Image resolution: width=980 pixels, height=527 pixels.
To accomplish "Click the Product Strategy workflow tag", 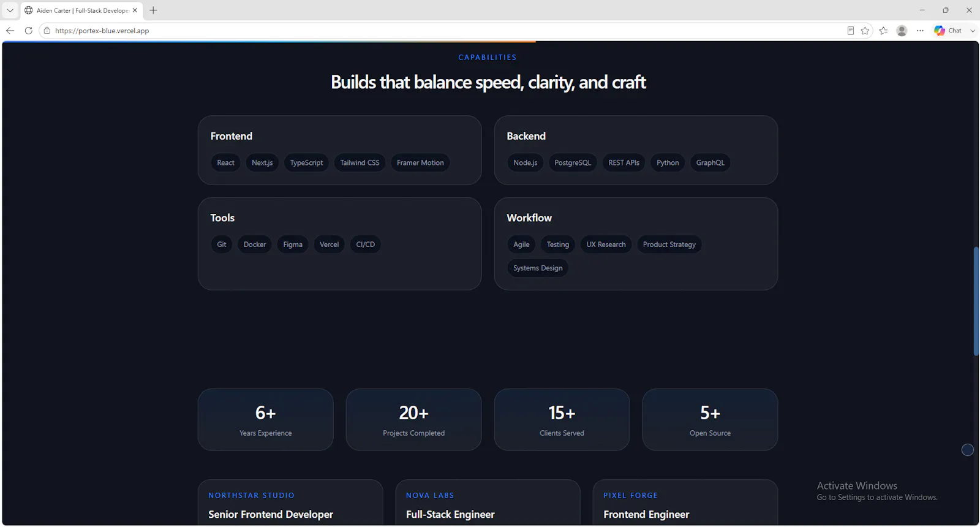I will [669, 244].
